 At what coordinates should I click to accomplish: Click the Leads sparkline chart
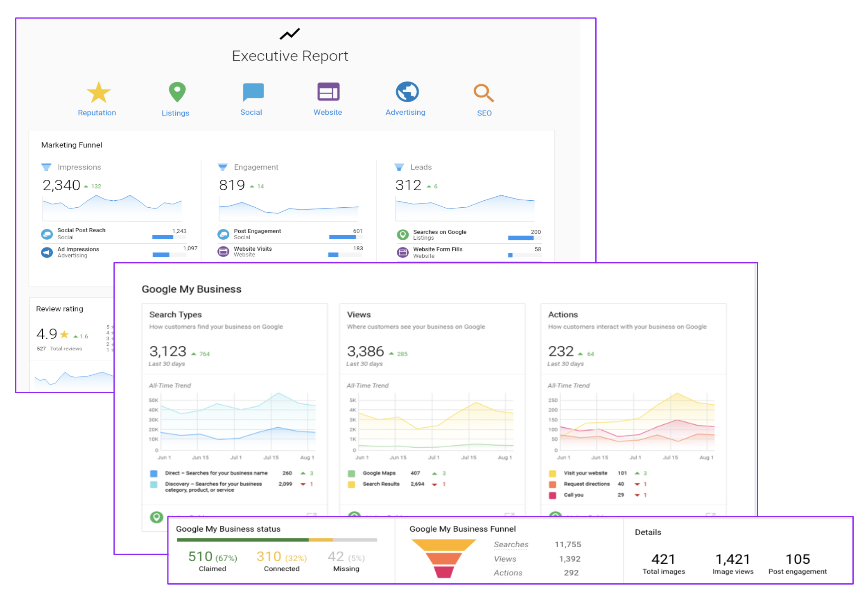465,208
